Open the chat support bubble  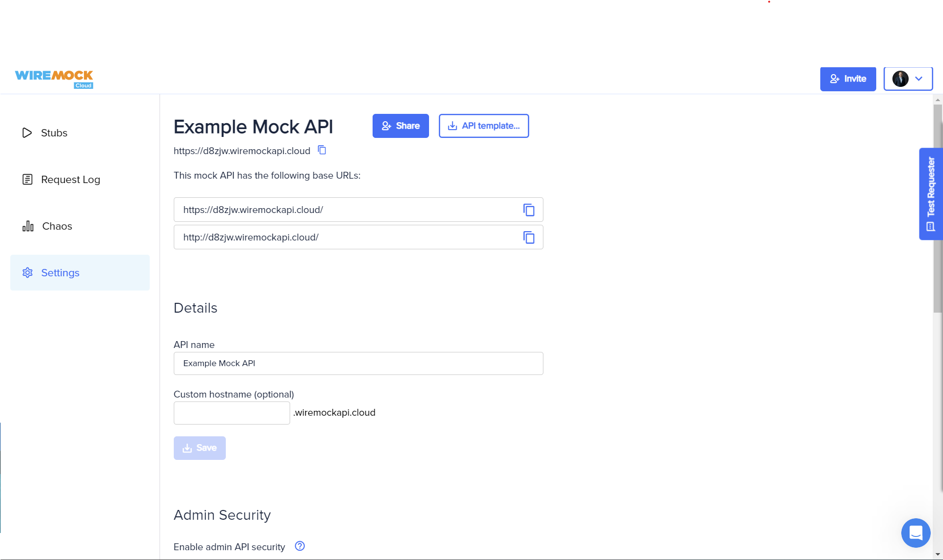tap(916, 533)
